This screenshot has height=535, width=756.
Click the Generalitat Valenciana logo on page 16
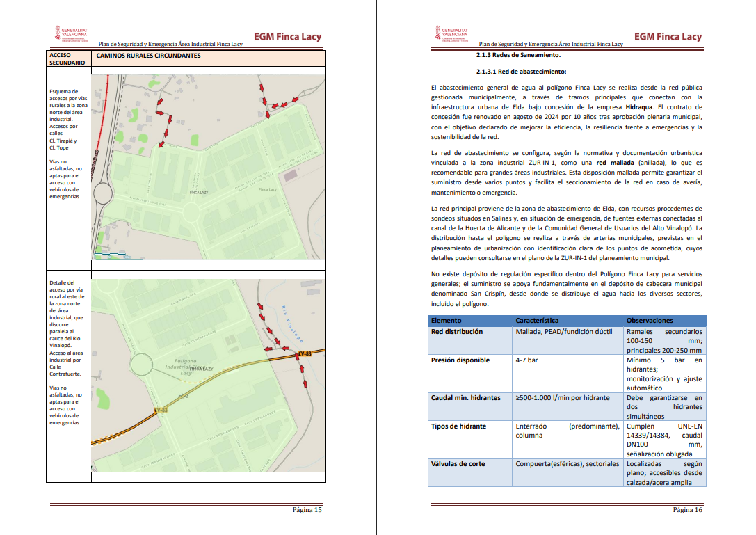click(452, 35)
